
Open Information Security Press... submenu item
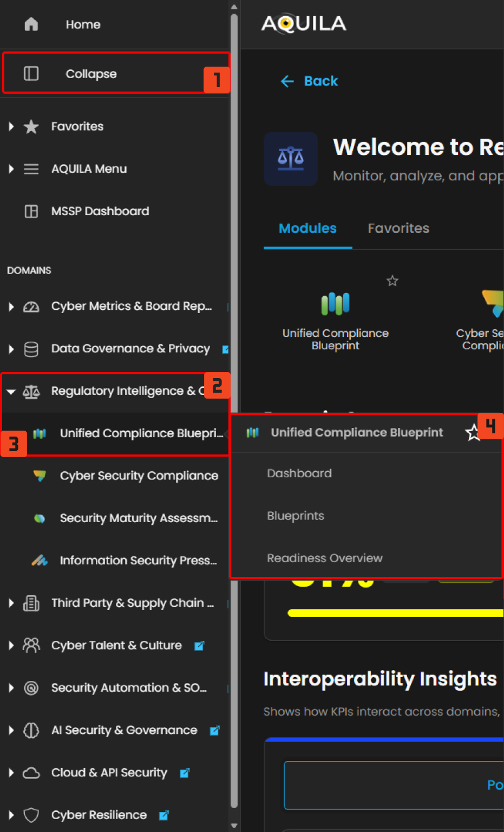(x=138, y=561)
